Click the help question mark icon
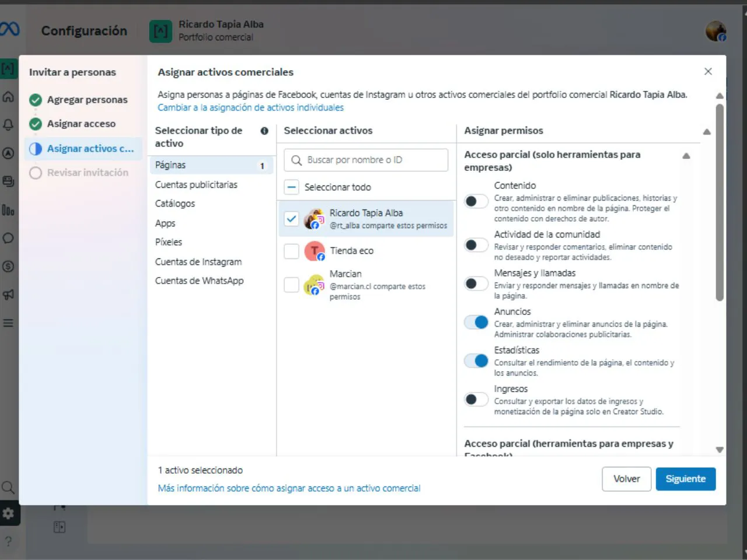The width and height of the screenshot is (747, 560). tap(8, 541)
